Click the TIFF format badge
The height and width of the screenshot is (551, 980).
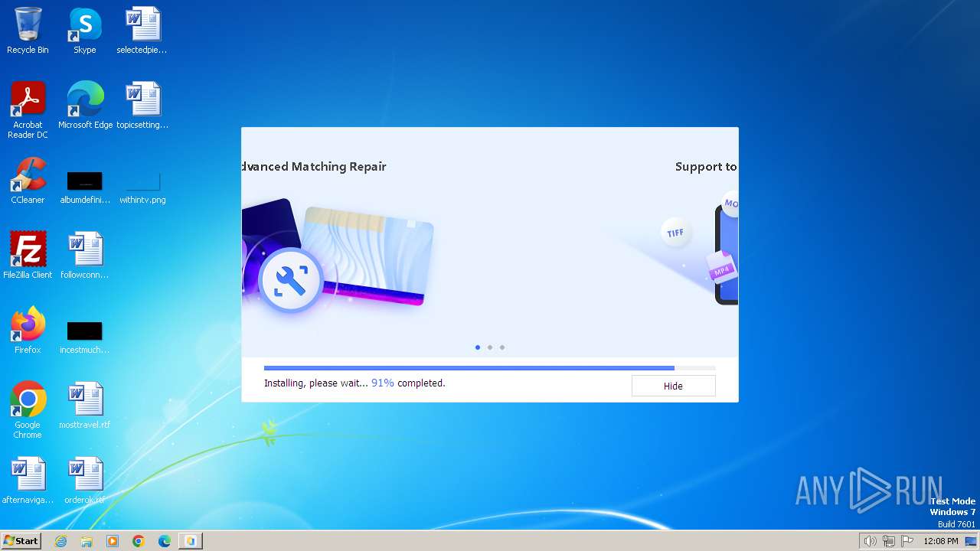click(x=675, y=233)
